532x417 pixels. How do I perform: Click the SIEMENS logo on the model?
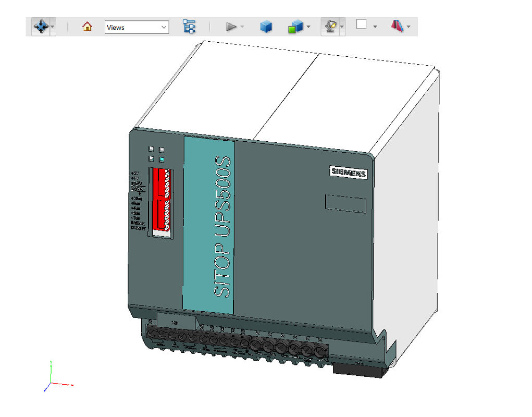pyautogui.click(x=349, y=173)
